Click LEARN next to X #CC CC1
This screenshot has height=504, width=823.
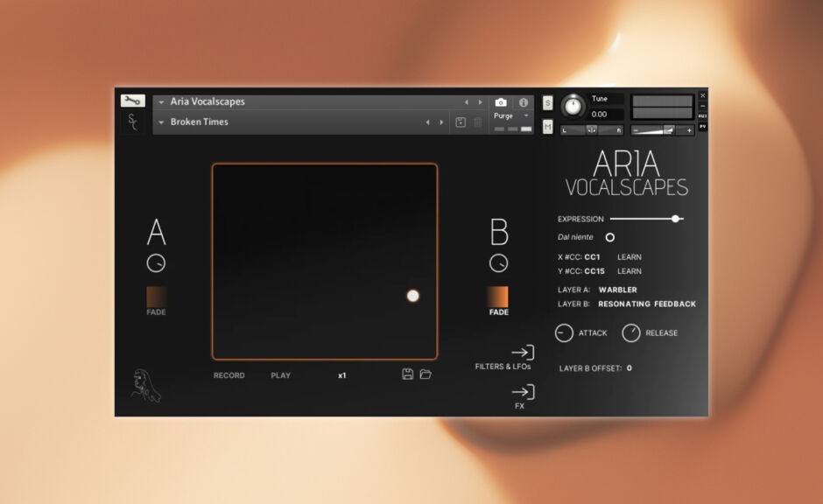[629, 257]
